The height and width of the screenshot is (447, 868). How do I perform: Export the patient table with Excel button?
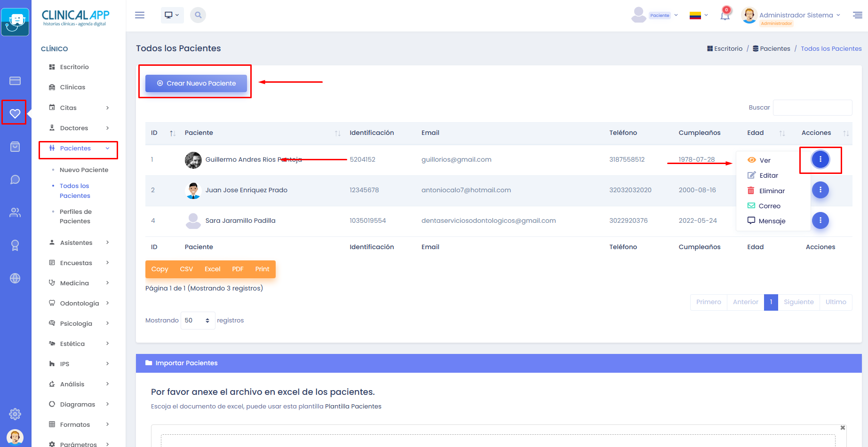tap(212, 269)
